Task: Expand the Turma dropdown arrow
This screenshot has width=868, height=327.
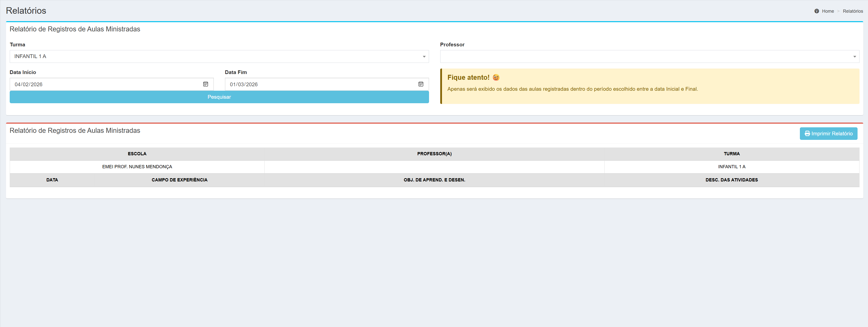Action: [424, 57]
